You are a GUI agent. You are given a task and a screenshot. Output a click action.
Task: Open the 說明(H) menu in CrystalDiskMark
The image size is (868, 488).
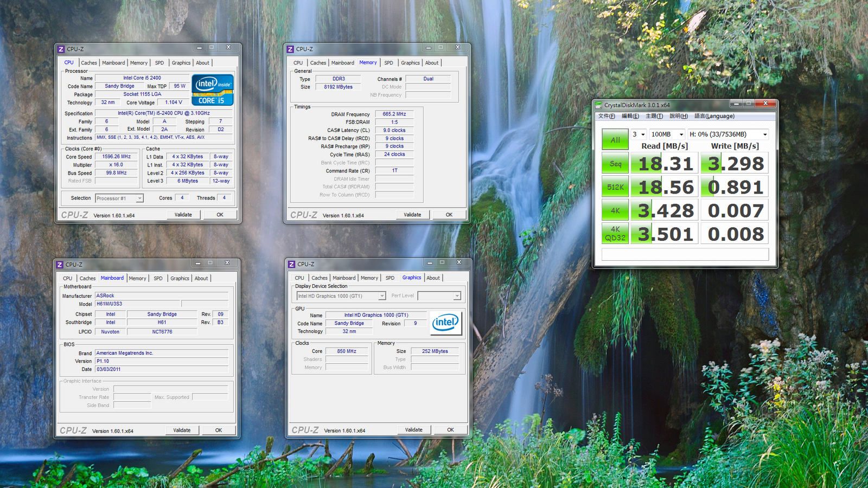coord(679,116)
